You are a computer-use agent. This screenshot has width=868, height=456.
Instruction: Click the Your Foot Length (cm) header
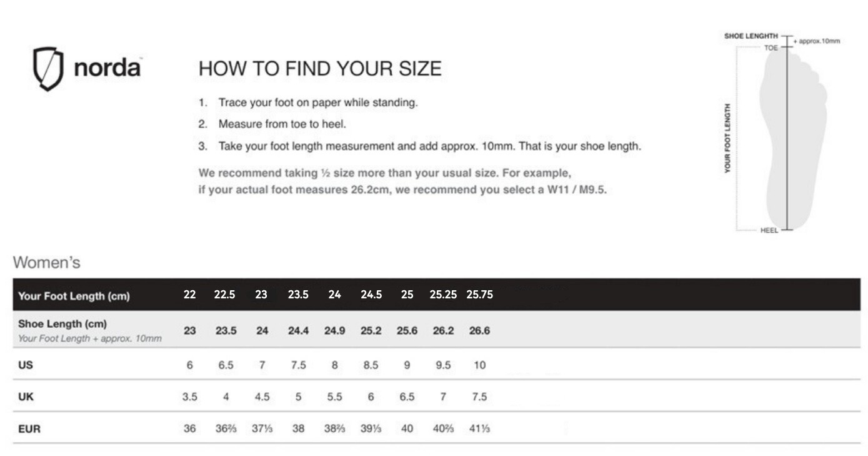point(74,296)
